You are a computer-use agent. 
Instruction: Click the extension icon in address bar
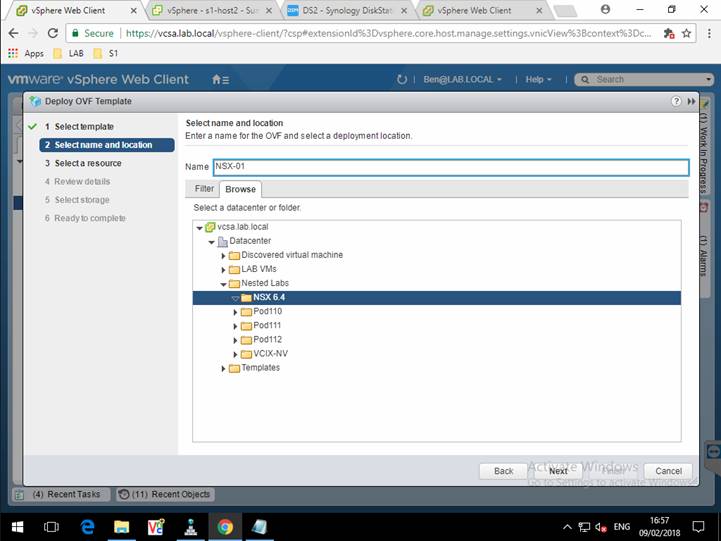tap(669, 33)
